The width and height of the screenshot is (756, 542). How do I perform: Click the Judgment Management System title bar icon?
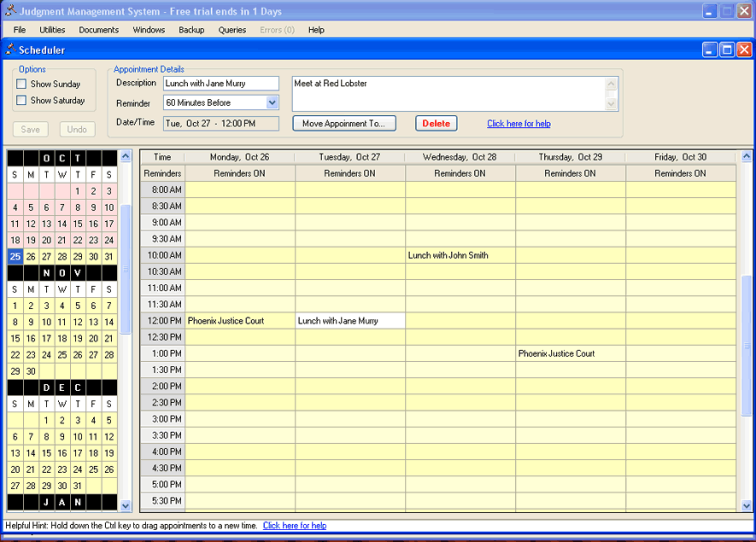(10, 11)
